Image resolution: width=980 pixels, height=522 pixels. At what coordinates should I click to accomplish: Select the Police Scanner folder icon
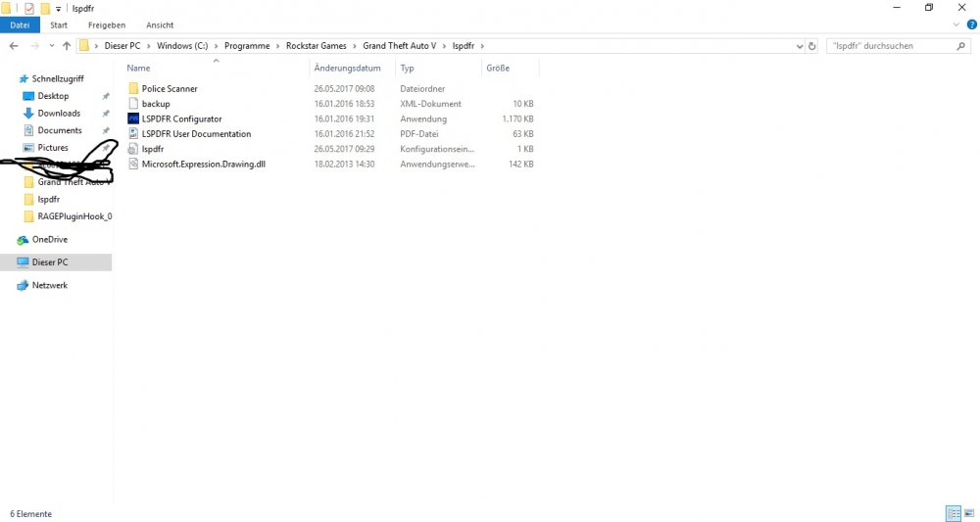[133, 89]
